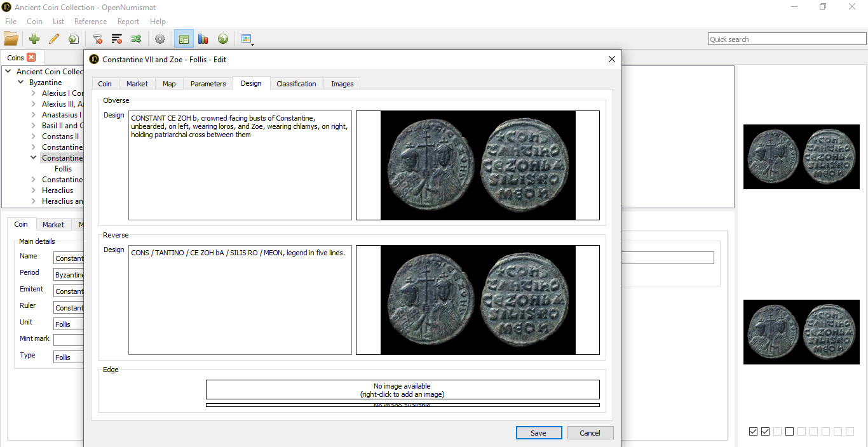Switch to the Map tab in dialog
Screen dimensions: 868x447
click(x=169, y=84)
